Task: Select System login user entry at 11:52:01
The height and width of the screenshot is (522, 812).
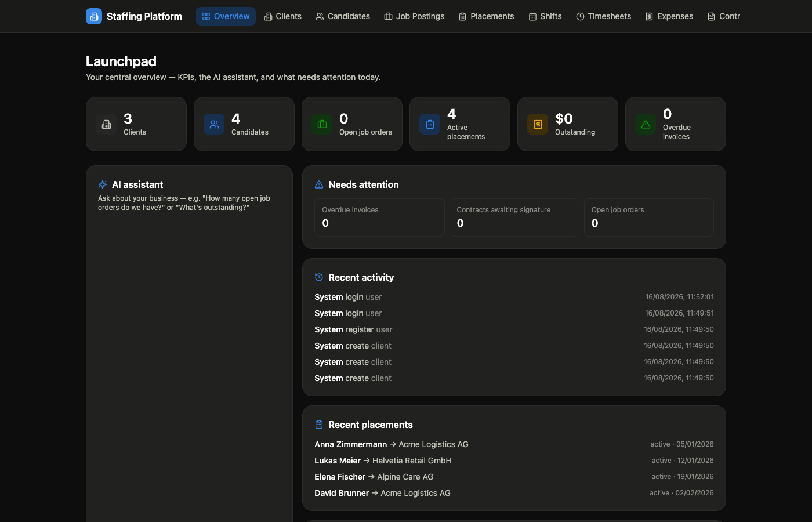Action: 514,297
